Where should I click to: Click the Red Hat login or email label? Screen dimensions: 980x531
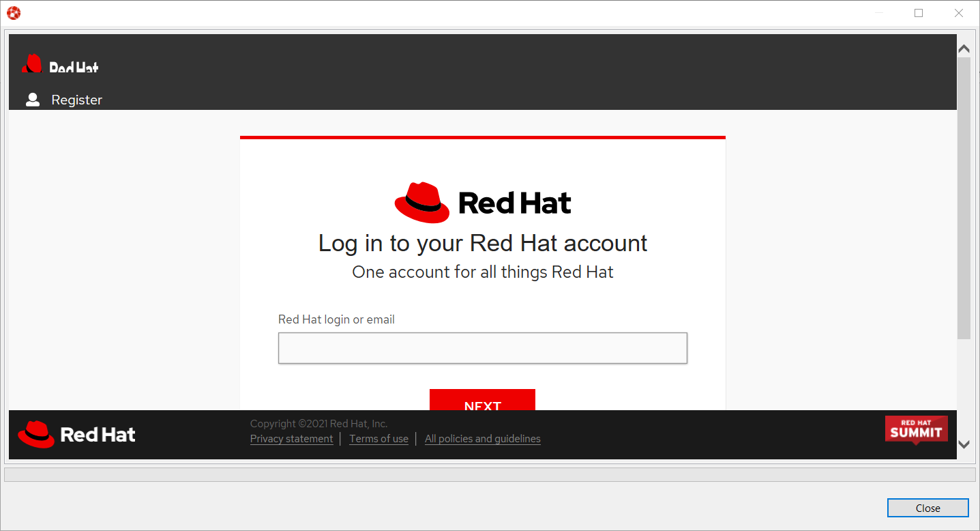pos(336,319)
